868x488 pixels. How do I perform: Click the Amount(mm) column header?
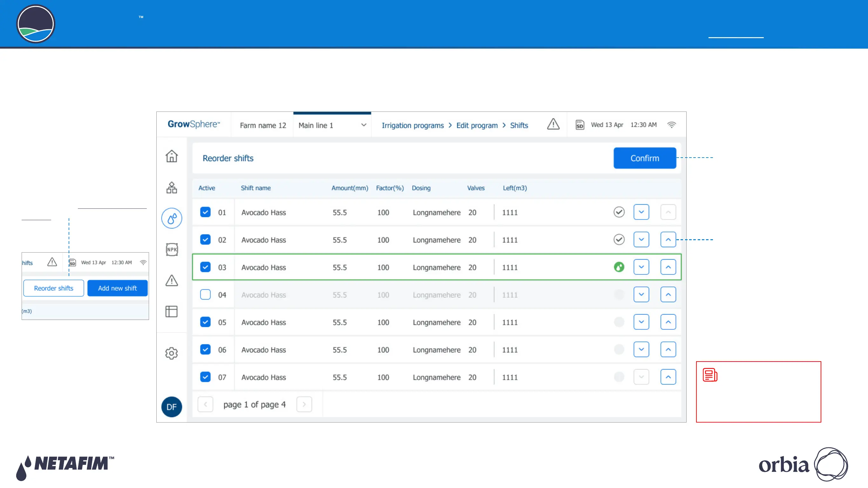(350, 188)
